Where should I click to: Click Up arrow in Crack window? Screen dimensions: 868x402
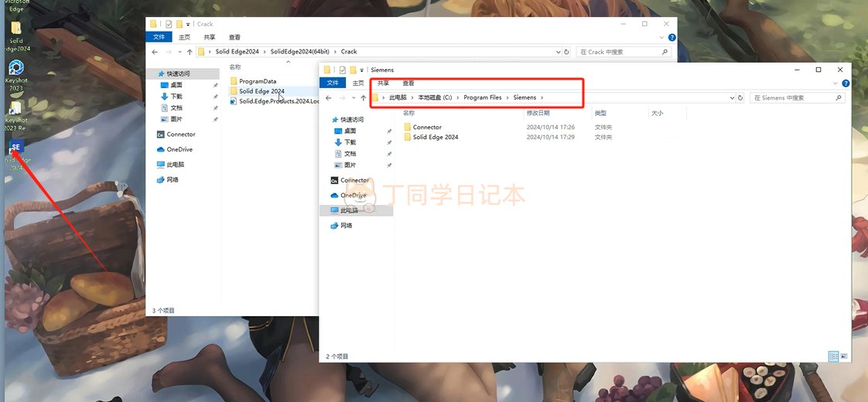click(190, 52)
